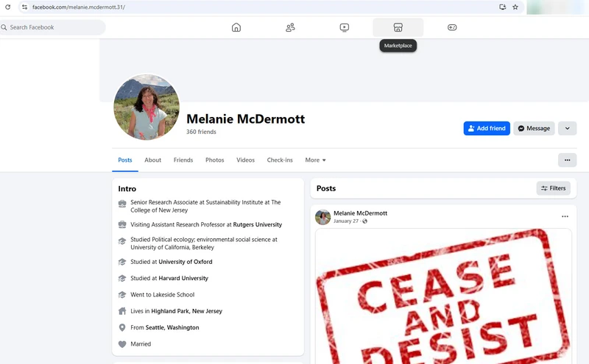Click location pin icon beside From Seattle

(x=122, y=328)
